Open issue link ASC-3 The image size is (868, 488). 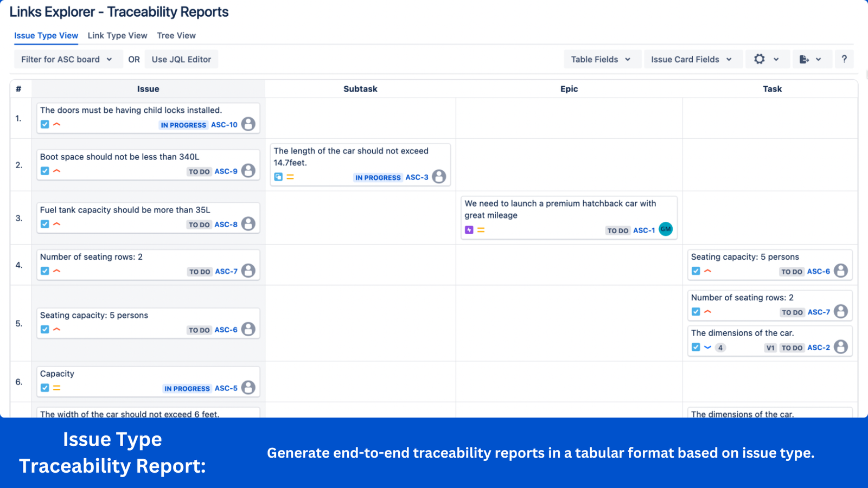pyautogui.click(x=417, y=177)
